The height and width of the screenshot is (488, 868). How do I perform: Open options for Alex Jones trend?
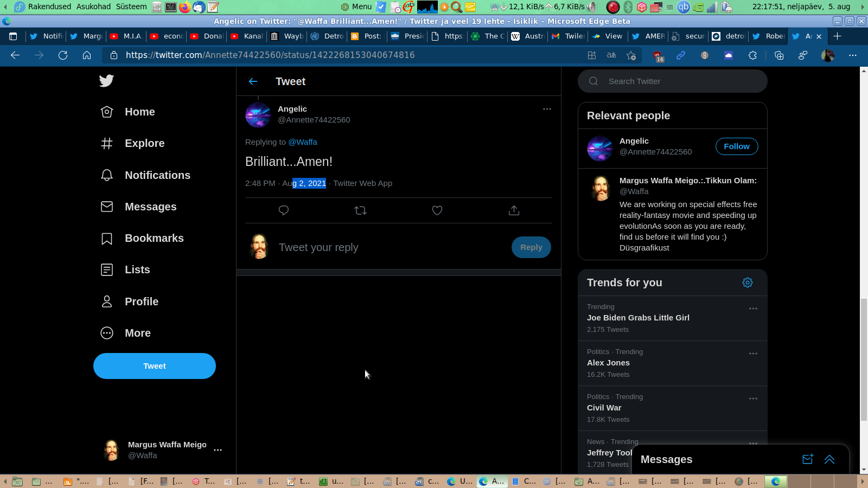click(753, 354)
